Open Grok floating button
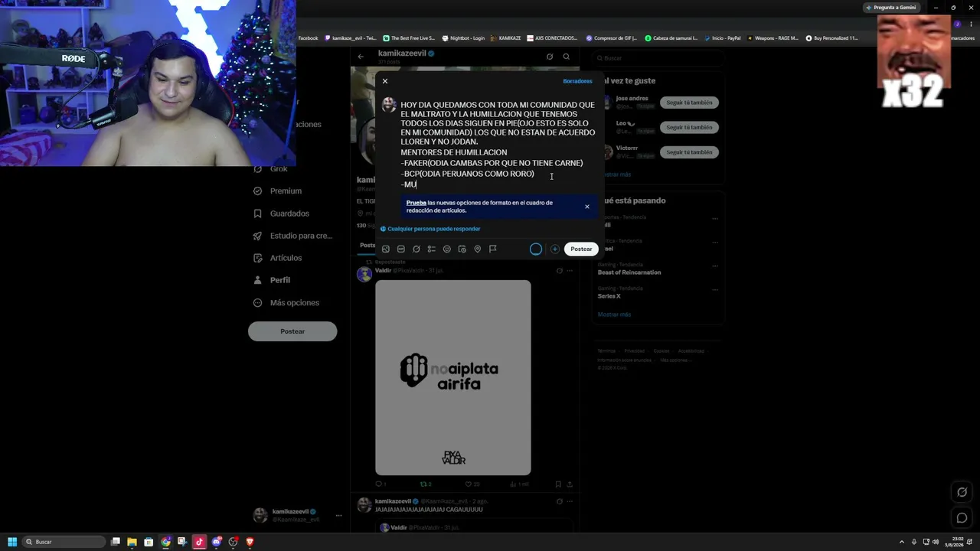This screenshot has width=980, height=551. coord(962,492)
